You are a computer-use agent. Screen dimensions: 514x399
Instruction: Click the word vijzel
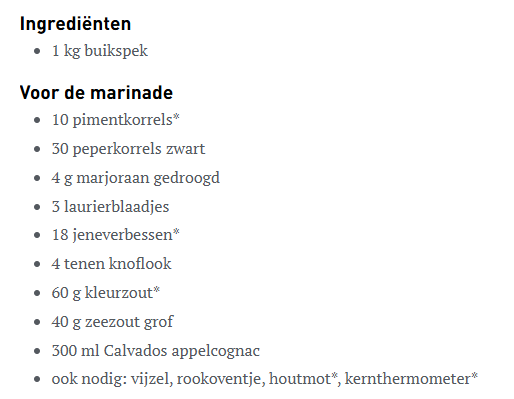click(x=150, y=379)
